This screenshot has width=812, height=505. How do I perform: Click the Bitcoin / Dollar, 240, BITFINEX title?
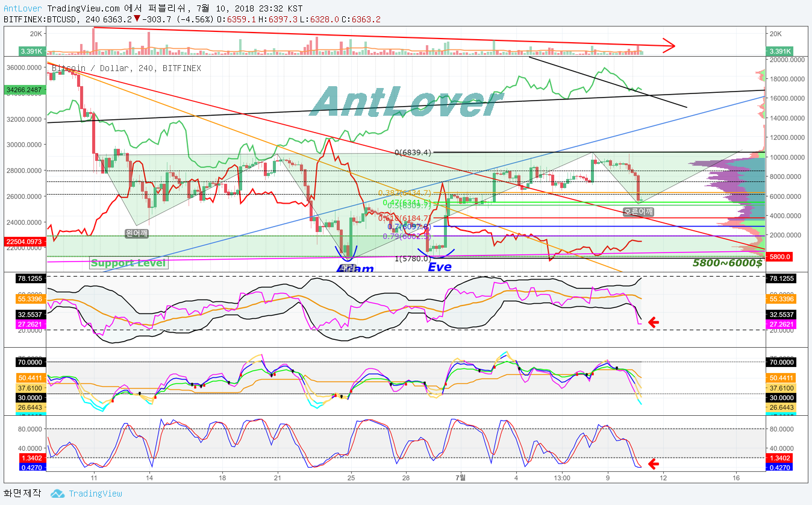tap(126, 69)
